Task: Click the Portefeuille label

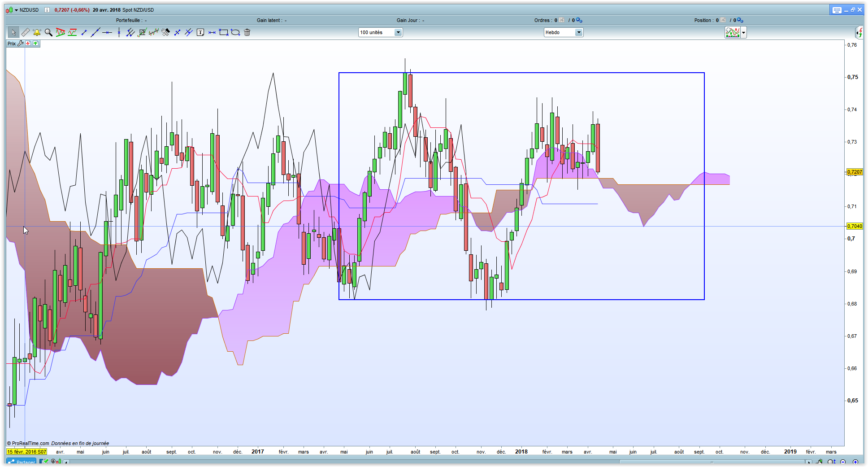Action: click(129, 20)
